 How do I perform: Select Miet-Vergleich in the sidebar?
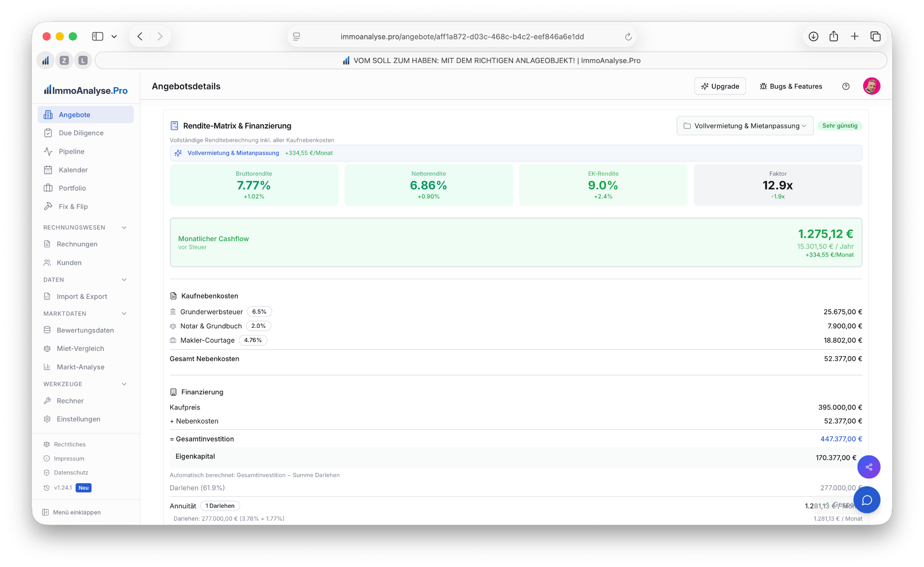pyautogui.click(x=80, y=348)
